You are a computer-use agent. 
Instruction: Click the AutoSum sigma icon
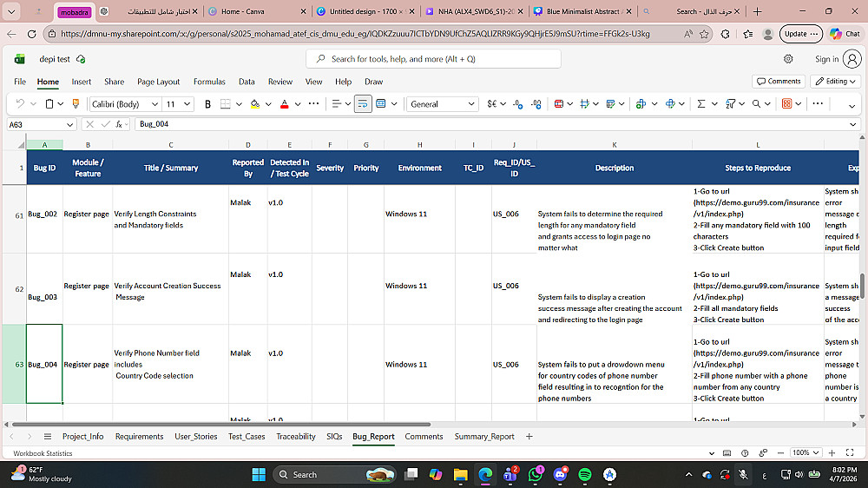pos(700,103)
